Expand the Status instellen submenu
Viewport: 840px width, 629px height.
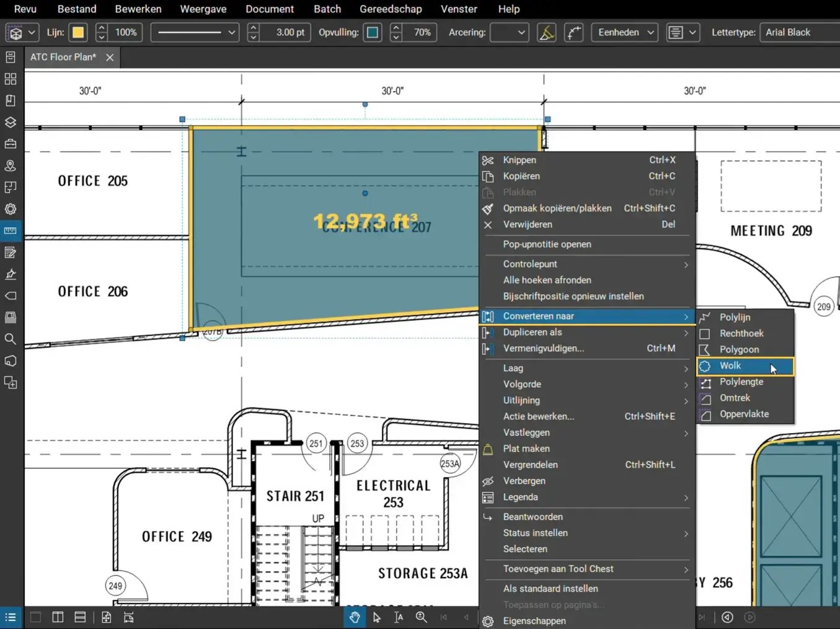(x=587, y=533)
